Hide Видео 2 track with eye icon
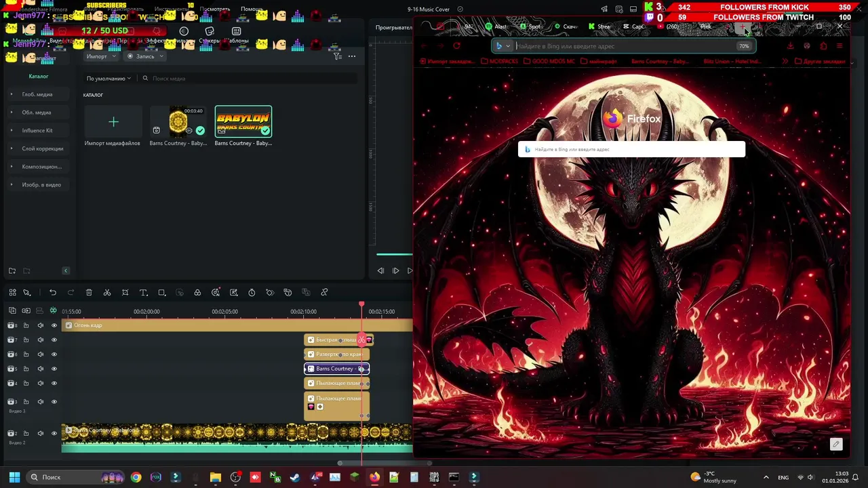Viewport: 868px width, 488px height. pos(54,433)
